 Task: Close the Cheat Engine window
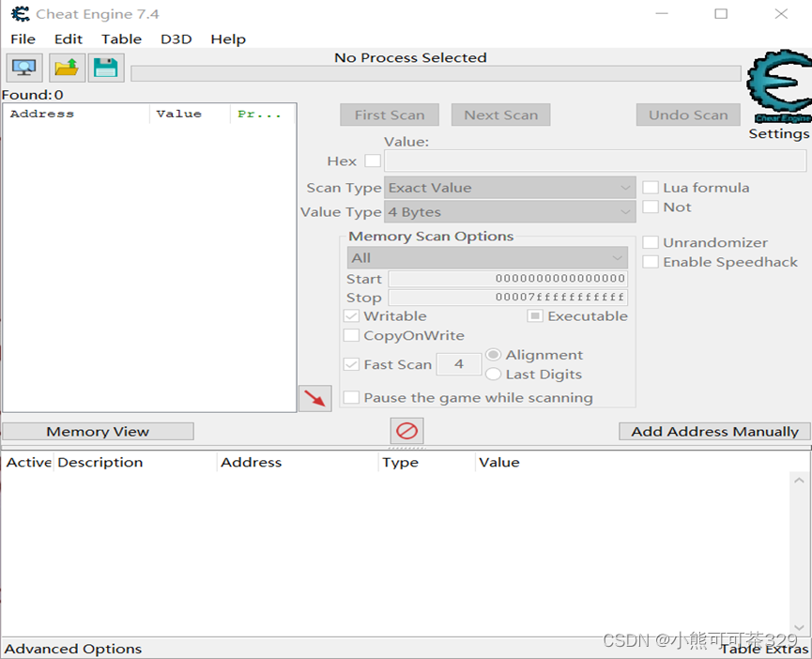pos(781,14)
